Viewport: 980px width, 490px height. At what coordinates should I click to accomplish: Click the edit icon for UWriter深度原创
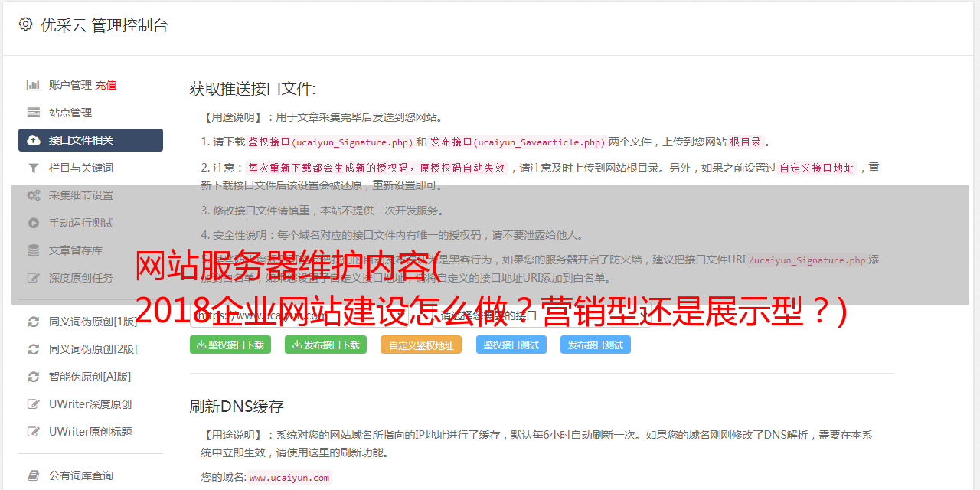[34, 404]
